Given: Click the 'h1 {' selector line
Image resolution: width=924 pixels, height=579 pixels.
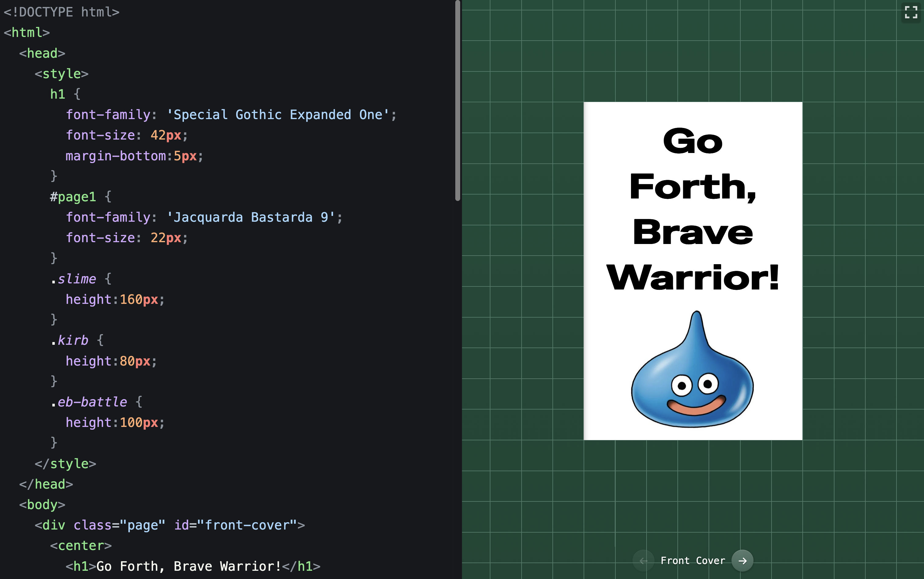Looking at the screenshot, I should click(65, 94).
